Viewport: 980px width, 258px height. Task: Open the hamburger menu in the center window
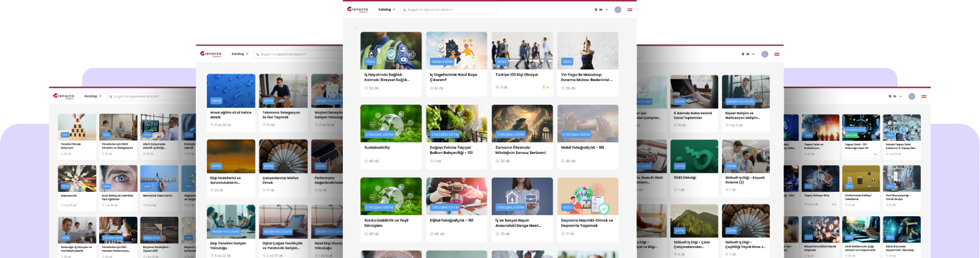[630, 9]
